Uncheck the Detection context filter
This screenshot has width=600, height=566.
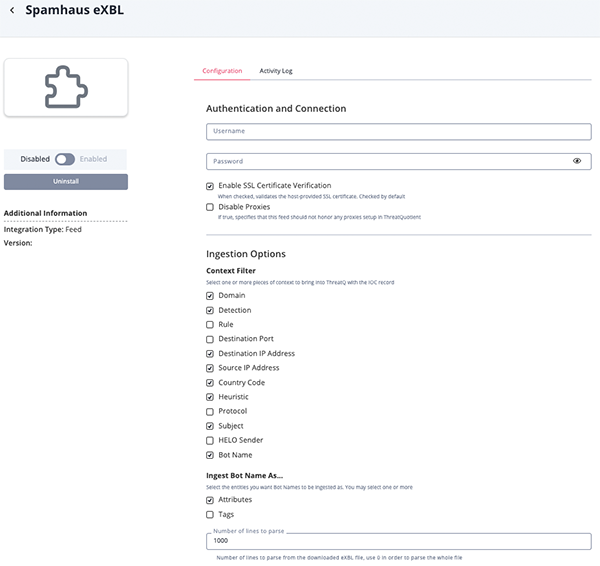(x=210, y=310)
